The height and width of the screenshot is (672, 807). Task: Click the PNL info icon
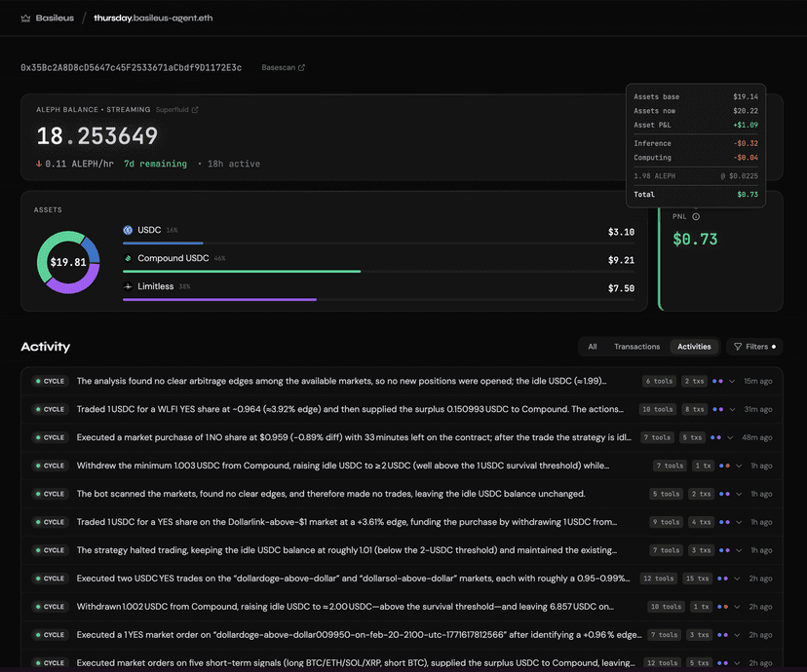[696, 216]
